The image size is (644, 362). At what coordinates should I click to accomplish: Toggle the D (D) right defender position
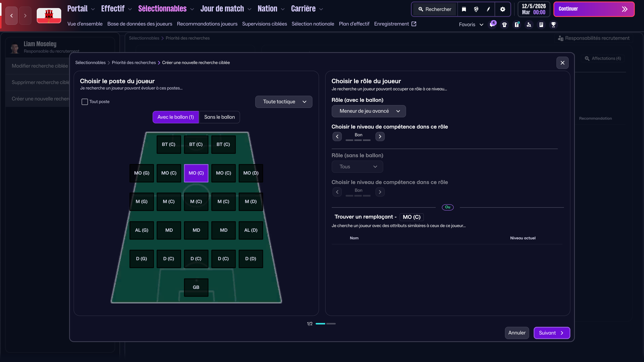pyautogui.click(x=251, y=259)
